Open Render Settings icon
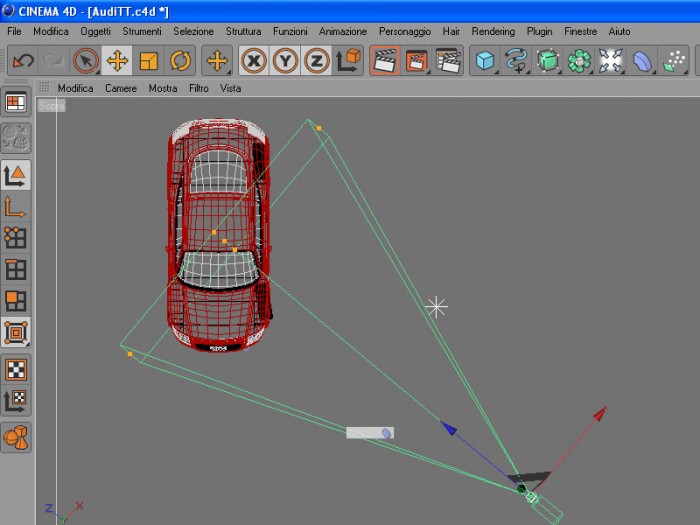Screen dimensions: 700x525 [x=448, y=60]
